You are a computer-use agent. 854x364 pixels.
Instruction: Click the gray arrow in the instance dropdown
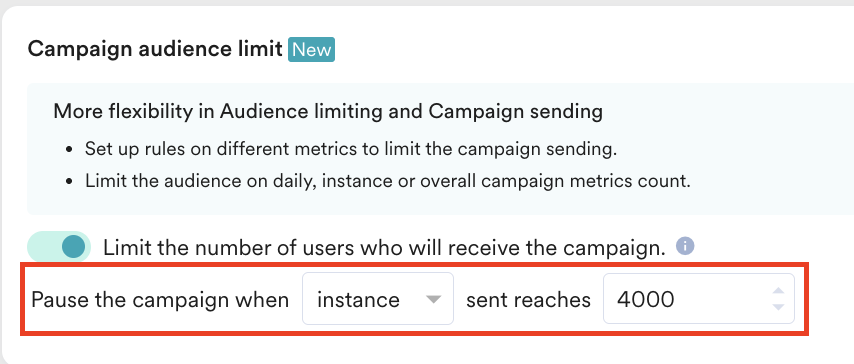point(434,299)
